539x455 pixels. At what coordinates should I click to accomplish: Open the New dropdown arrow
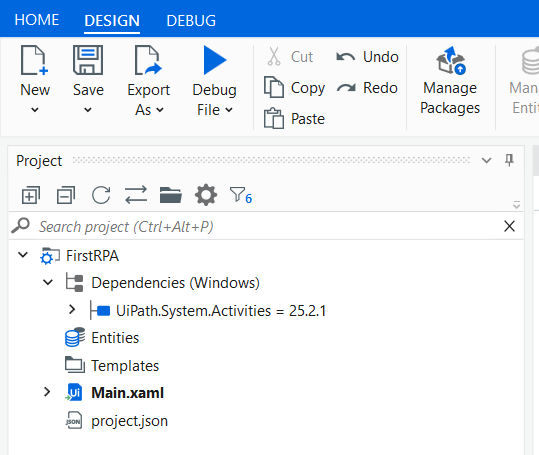[x=35, y=110]
